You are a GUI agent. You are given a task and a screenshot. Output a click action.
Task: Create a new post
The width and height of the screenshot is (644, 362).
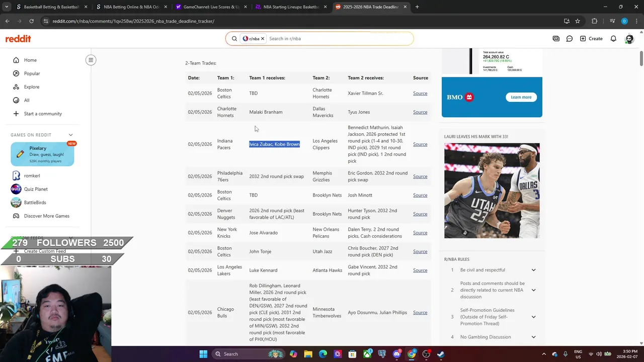(591, 39)
